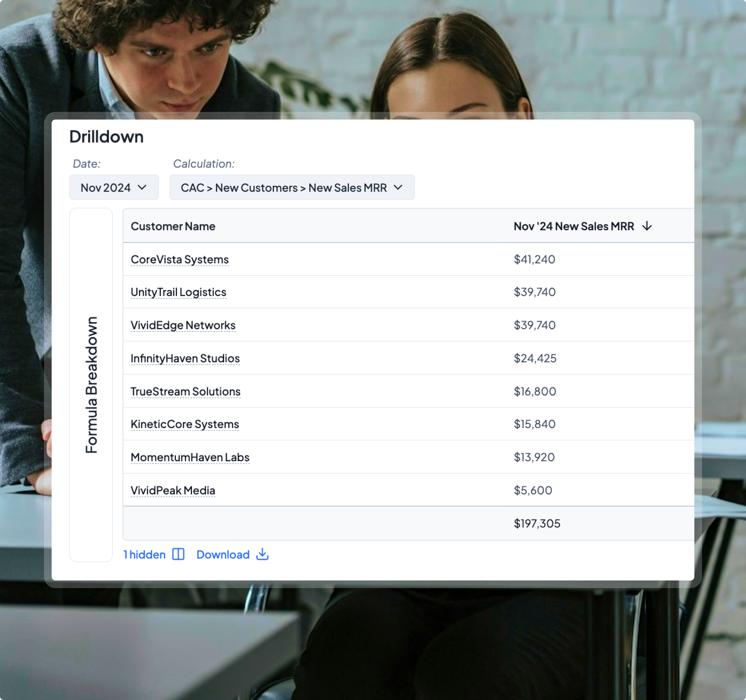This screenshot has width=746, height=700.
Task: Click the download arrow icon
Action: [x=262, y=554]
